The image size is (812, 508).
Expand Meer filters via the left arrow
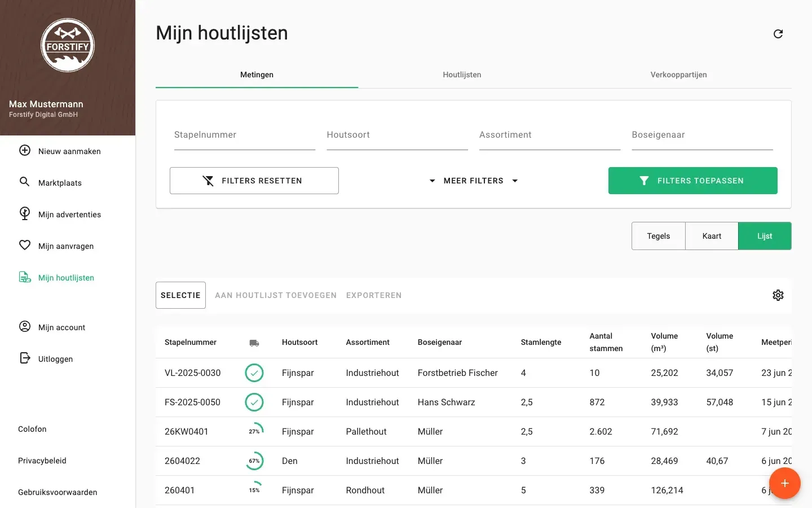pyautogui.click(x=432, y=181)
